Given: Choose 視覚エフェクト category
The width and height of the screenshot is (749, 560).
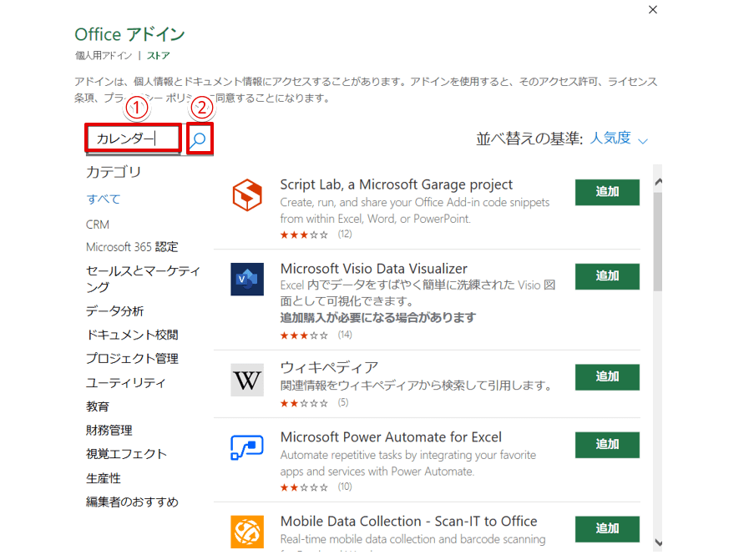Looking at the screenshot, I should (126, 454).
